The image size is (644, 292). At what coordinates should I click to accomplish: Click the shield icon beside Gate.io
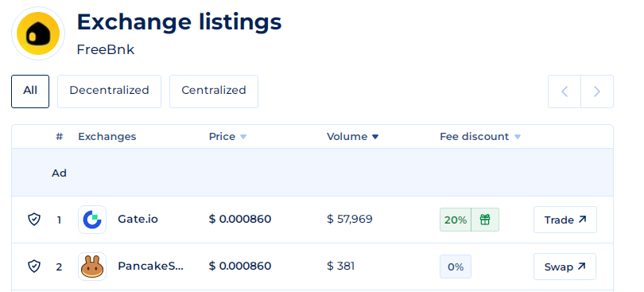pos(34,220)
